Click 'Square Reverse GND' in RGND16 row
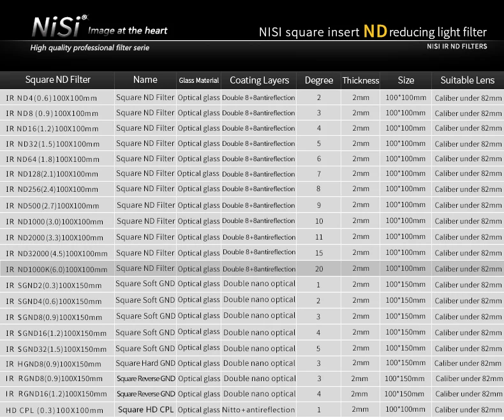 tap(146, 394)
